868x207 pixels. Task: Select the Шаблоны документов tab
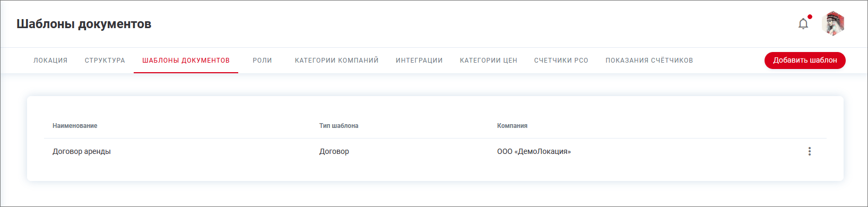186,61
